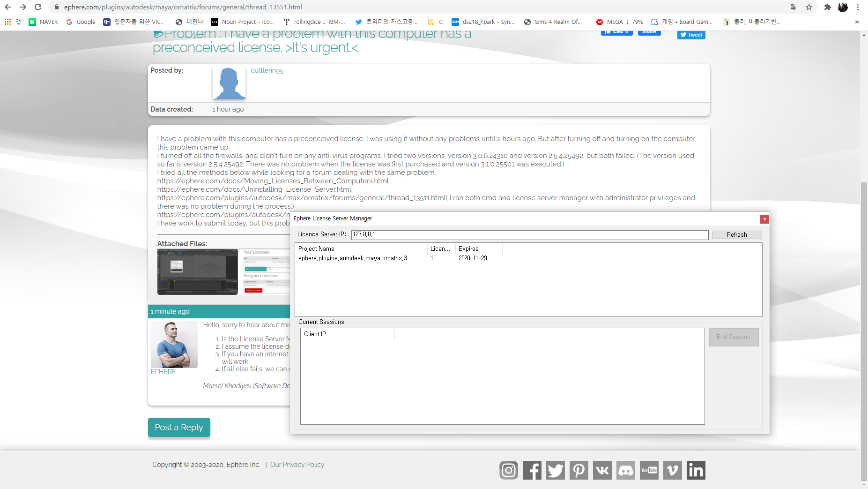Click the Vimeo icon in footer
Screen dimensions: 868x489
click(x=672, y=470)
